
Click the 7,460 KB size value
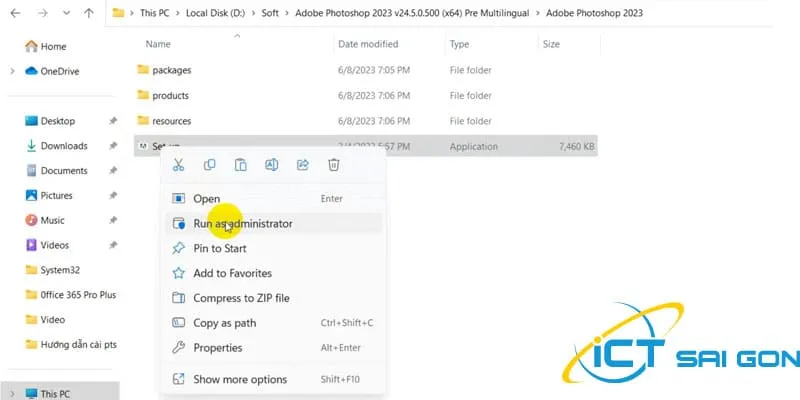coord(577,146)
